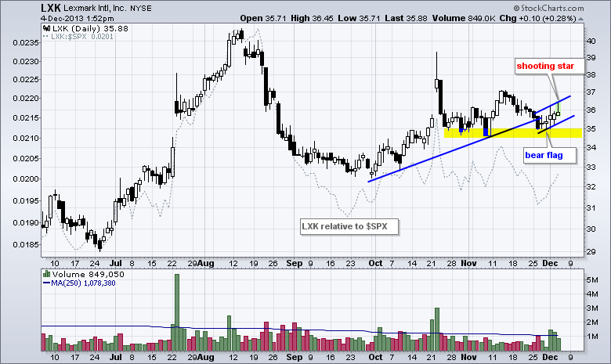Click the volume bars icon beside Volume 849,050

coord(46,274)
